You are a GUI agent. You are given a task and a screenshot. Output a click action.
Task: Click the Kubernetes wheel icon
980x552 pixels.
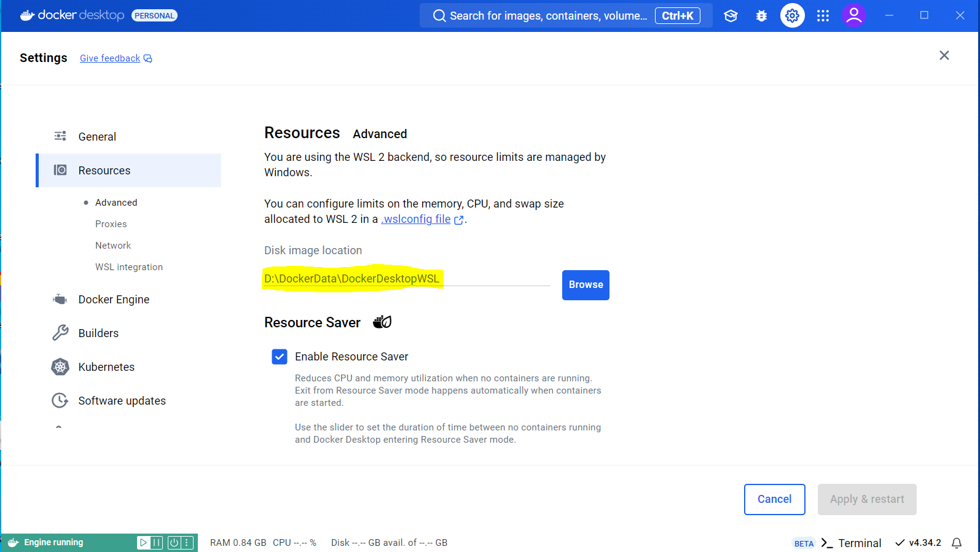(60, 367)
